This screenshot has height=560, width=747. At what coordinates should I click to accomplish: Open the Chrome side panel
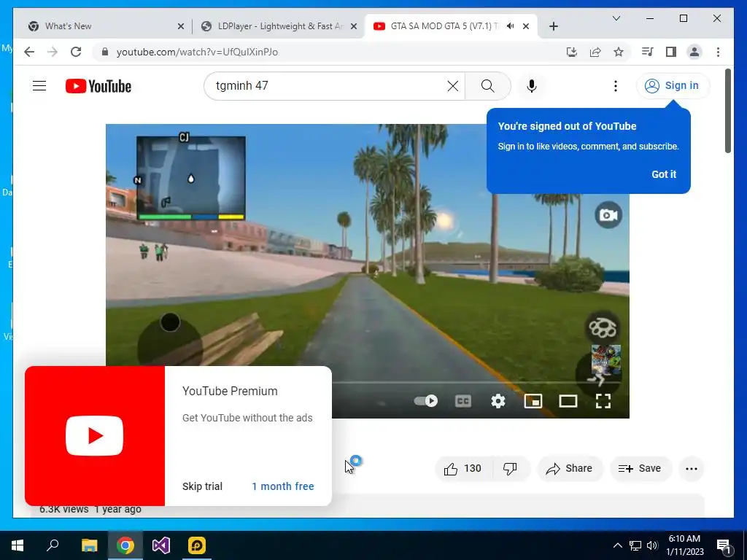(x=671, y=52)
